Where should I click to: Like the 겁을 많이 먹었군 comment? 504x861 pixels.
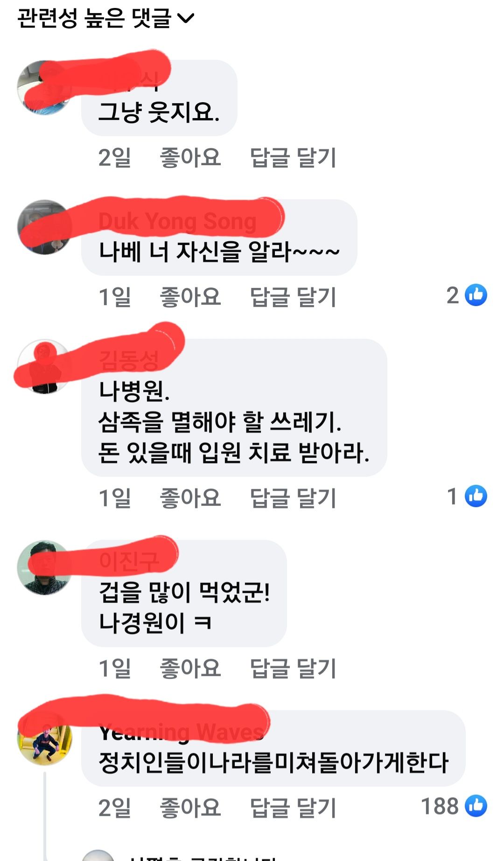[x=190, y=668]
